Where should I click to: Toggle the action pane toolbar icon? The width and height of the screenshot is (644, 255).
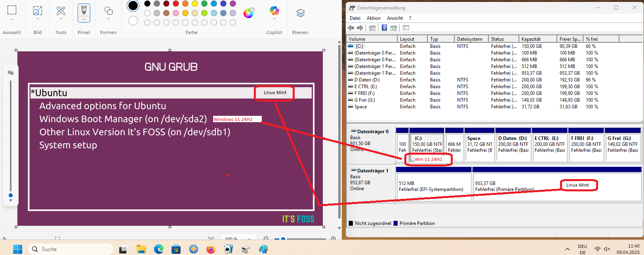tap(393, 28)
